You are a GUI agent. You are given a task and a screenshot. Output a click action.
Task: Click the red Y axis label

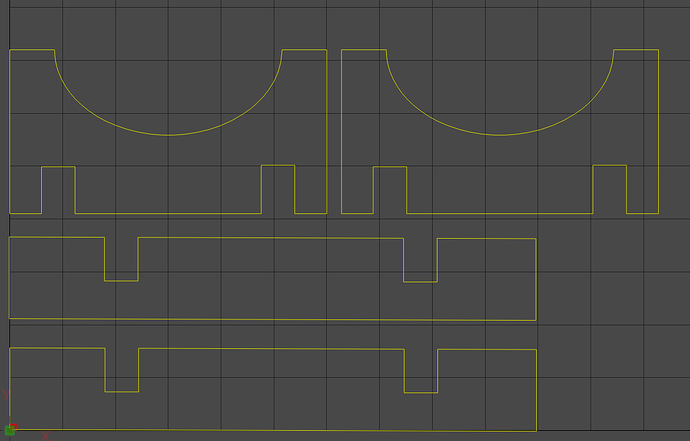click(8, 393)
